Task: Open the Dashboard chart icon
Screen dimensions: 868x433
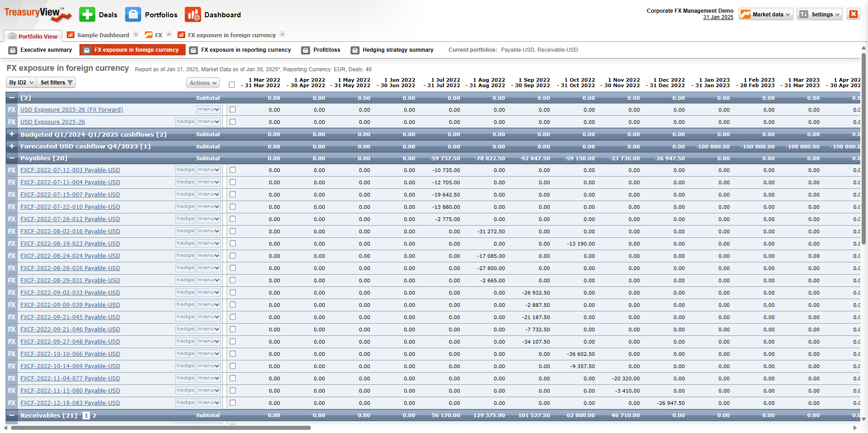Action: (192, 15)
